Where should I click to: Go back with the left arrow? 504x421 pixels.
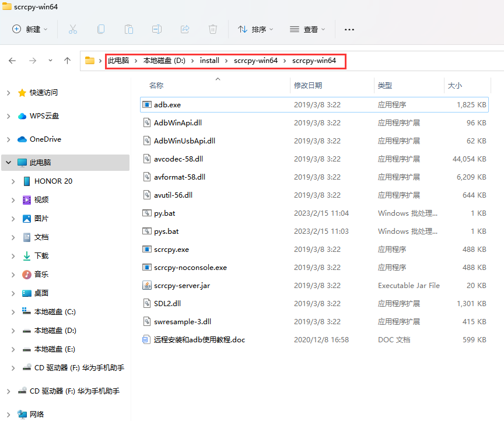pyautogui.click(x=12, y=61)
